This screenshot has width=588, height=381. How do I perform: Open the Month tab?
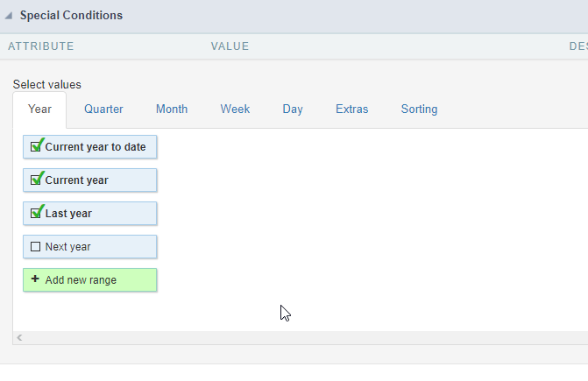point(172,109)
